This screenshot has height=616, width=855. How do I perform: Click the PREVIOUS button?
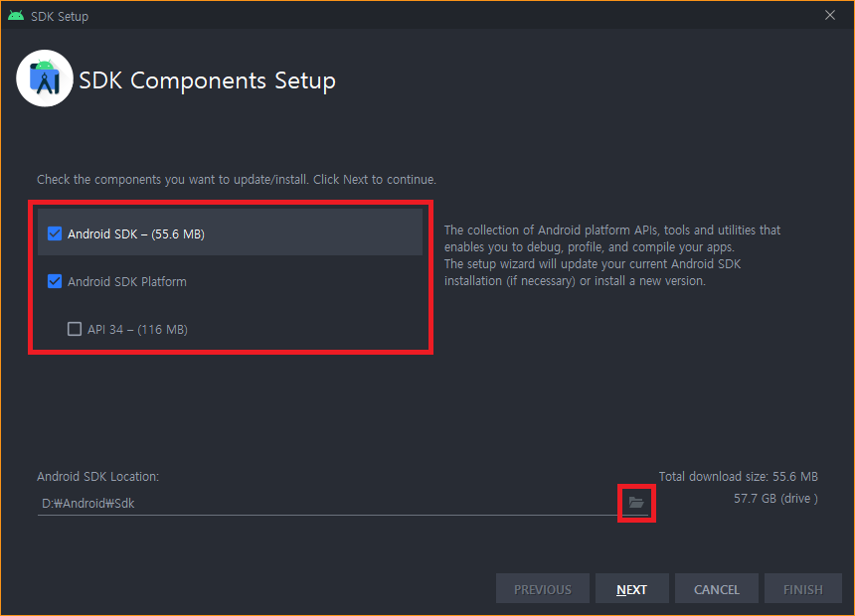tap(543, 589)
